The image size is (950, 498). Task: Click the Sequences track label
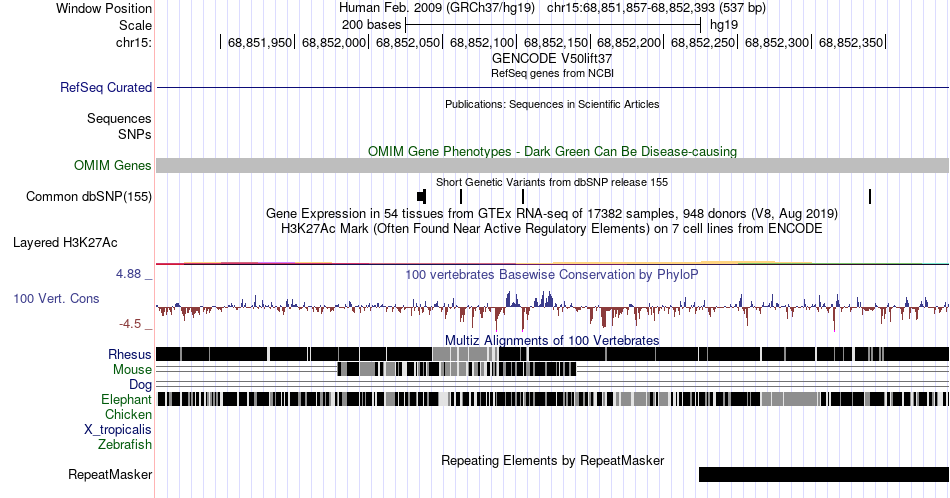119,118
